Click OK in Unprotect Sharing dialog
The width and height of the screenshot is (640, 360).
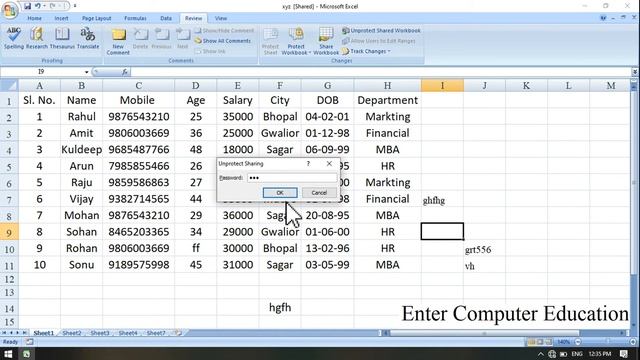click(280, 193)
